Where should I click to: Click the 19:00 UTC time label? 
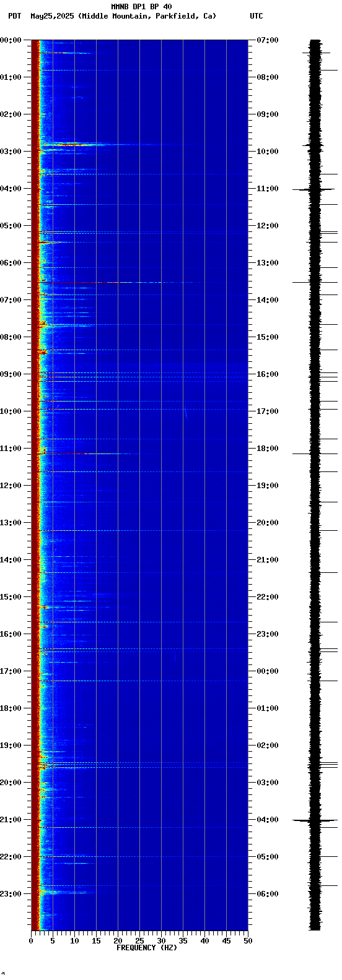[268, 486]
